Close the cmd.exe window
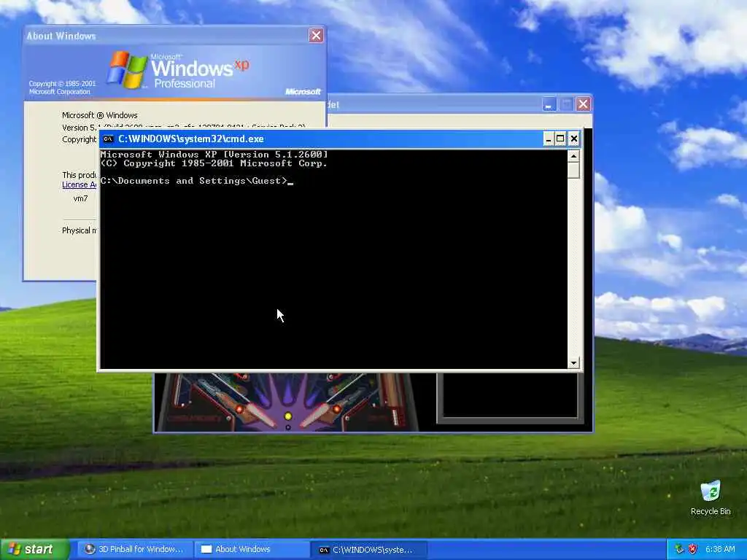The height and width of the screenshot is (560, 747). (x=574, y=139)
